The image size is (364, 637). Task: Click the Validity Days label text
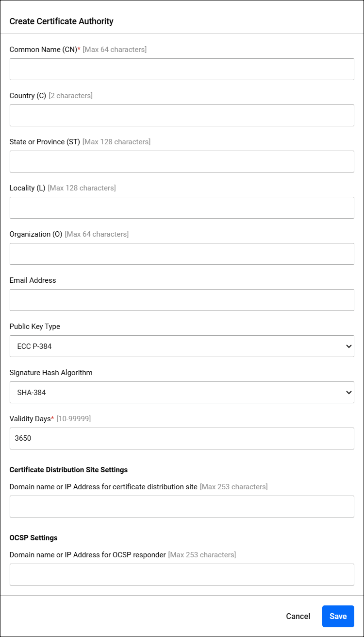[30, 419]
